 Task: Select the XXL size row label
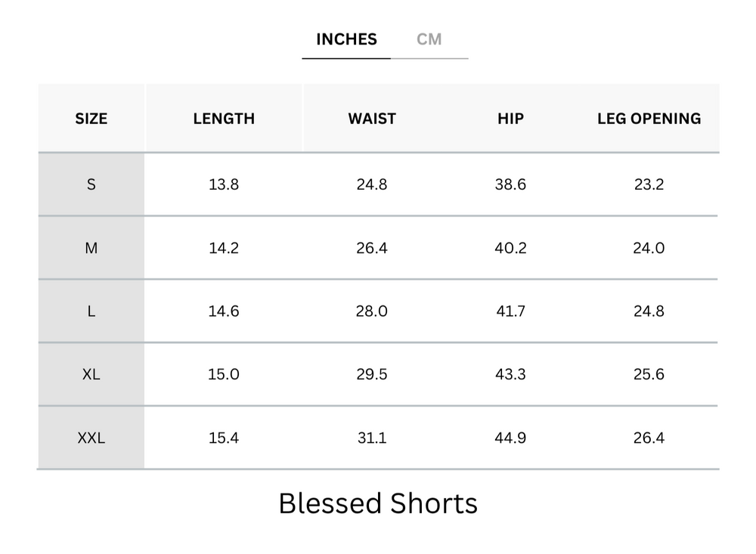click(x=91, y=438)
